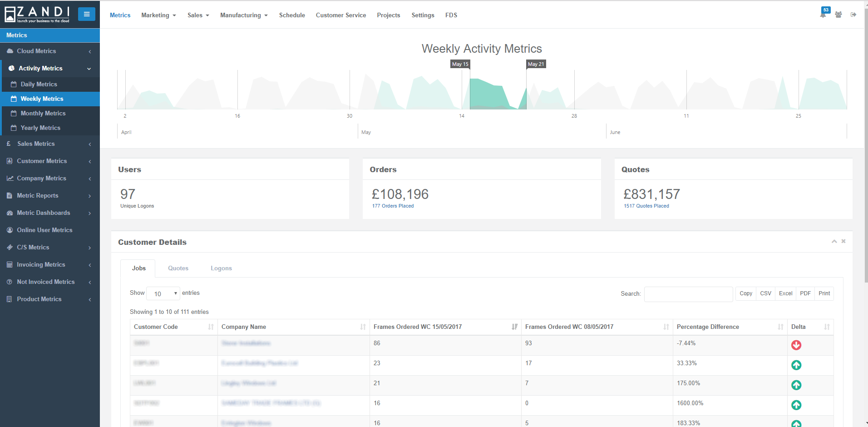Click the May 15 marker on the activity chart
The image size is (868, 427).
[x=459, y=64]
